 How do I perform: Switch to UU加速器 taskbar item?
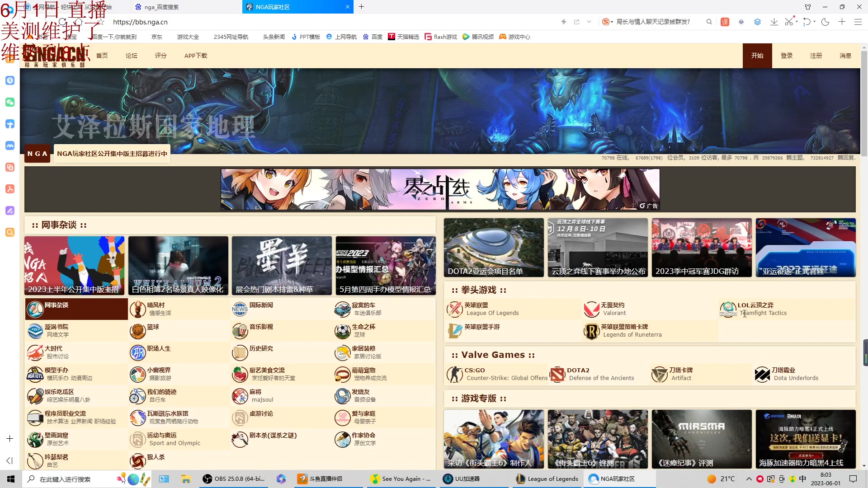(474, 479)
